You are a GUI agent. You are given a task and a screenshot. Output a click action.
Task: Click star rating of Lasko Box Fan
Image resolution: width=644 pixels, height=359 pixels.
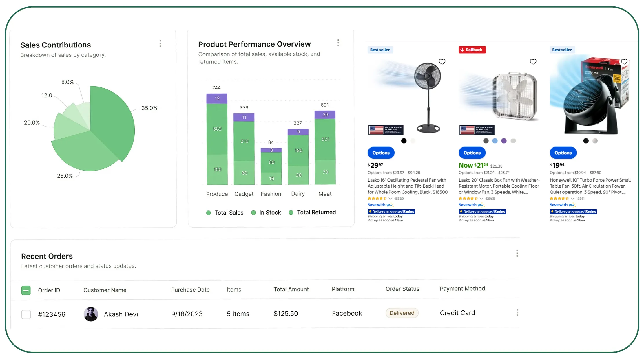[x=468, y=199]
